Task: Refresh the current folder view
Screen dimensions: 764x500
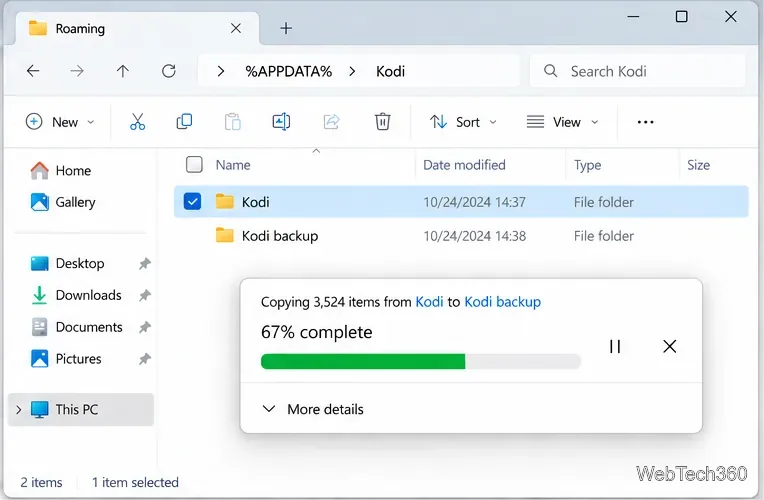Action: [x=169, y=71]
